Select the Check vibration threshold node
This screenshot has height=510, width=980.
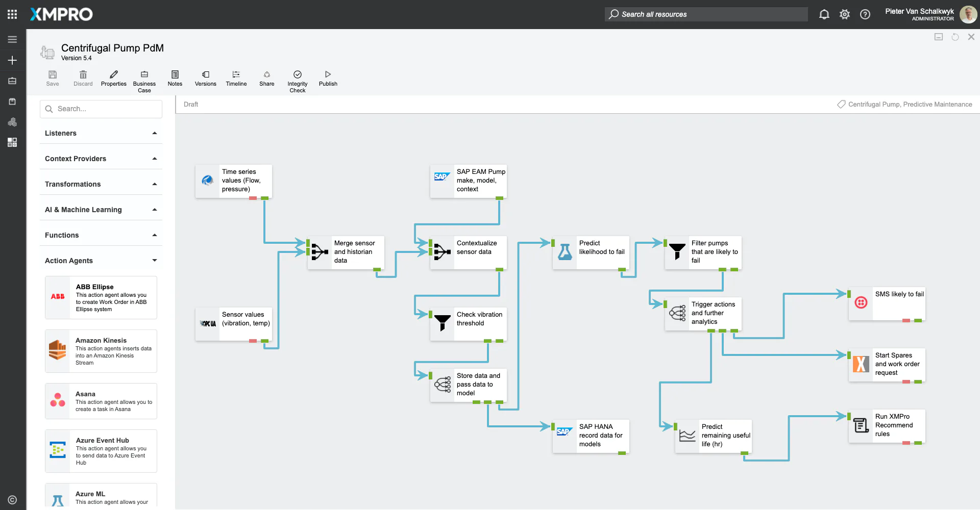pos(468,324)
